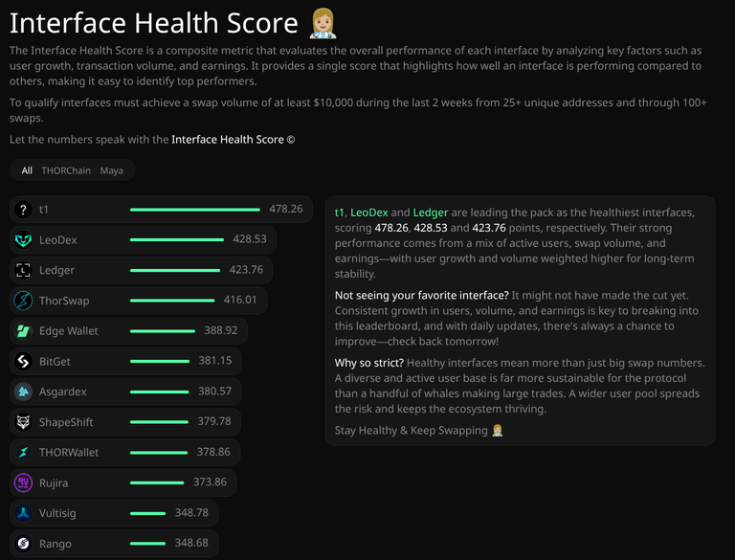Click the LeoDex score progress bar

[x=177, y=239]
